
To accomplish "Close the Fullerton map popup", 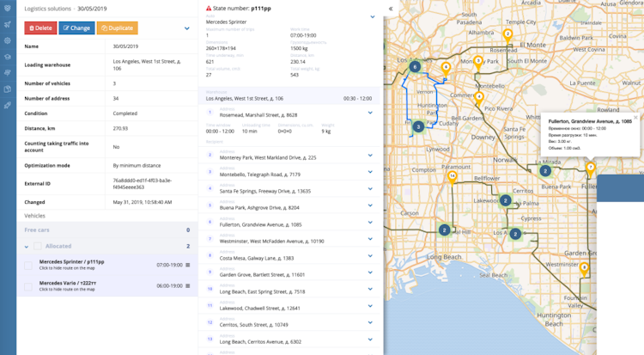I will pos(635,117).
